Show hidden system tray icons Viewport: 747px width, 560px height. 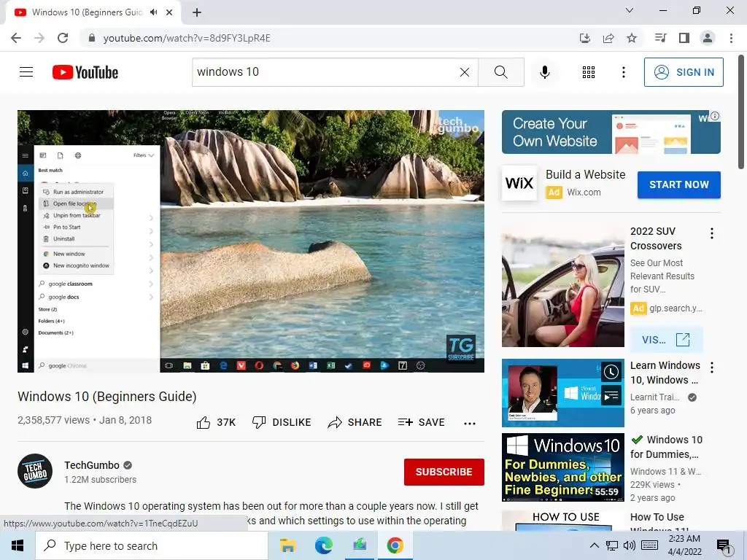pyautogui.click(x=594, y=545)
